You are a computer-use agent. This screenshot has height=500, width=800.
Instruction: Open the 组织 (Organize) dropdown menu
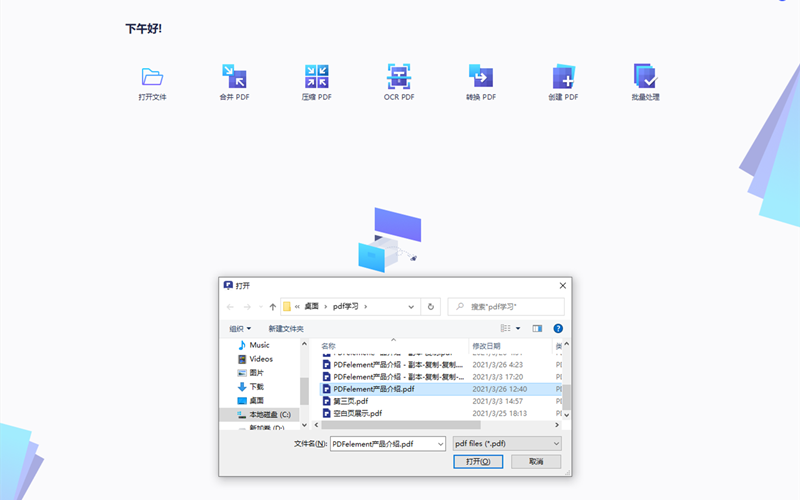click(240, 328)
